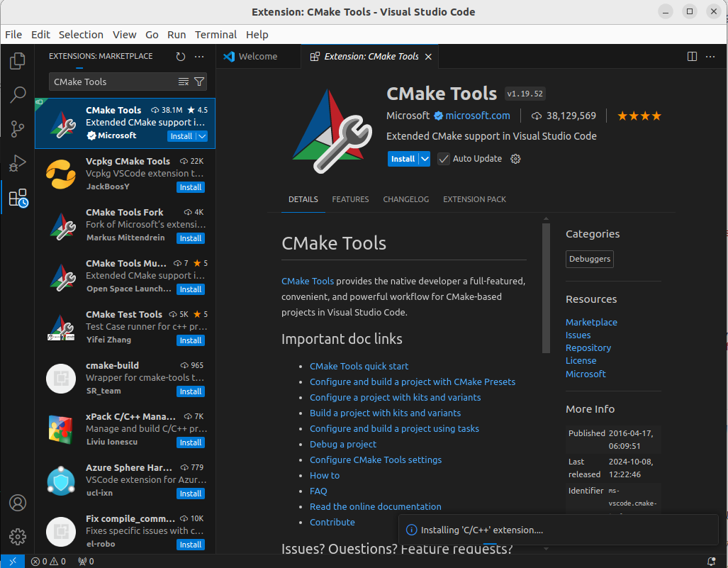Select the DETAILS tab
Image resolution: width=728 pixels, height=568 pixels.
click(303, 199)
